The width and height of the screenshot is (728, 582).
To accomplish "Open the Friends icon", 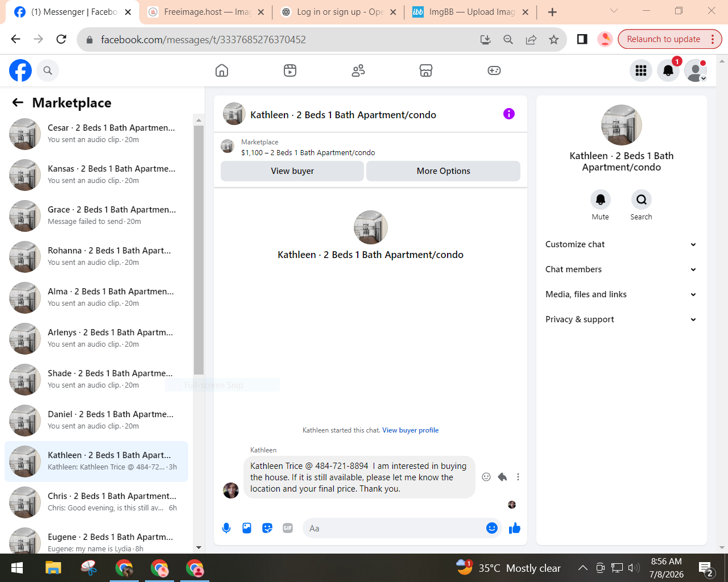I will (x=358, y=70).
